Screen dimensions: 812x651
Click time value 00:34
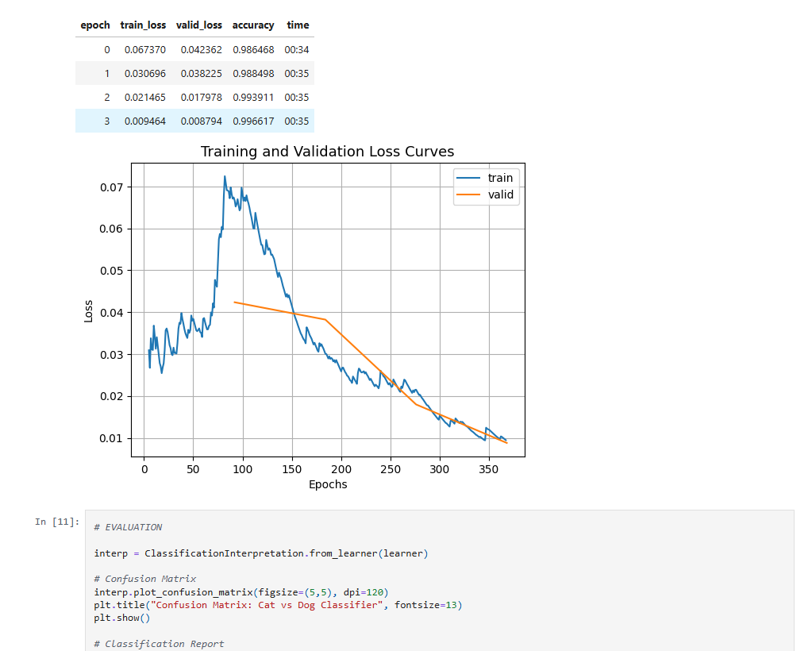point(297,50)
